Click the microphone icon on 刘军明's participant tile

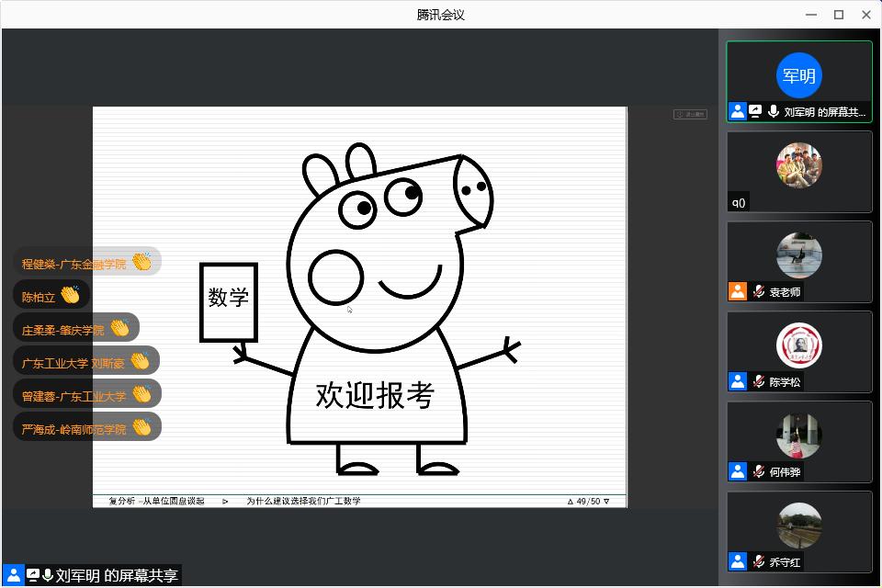pos(774,111)
